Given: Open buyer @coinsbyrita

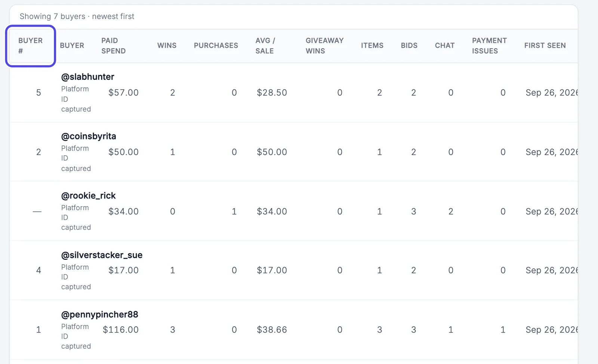Looking at the screenshot, I should [x=89, y=136].
